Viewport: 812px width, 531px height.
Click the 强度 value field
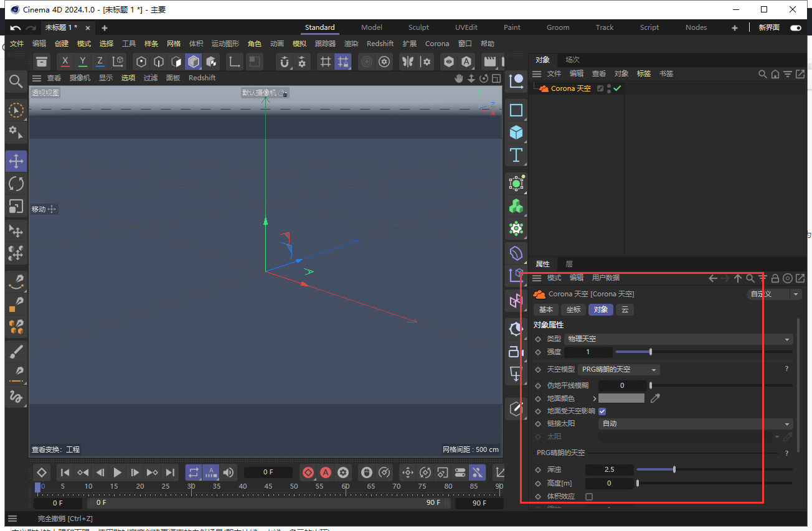(588, 352)
